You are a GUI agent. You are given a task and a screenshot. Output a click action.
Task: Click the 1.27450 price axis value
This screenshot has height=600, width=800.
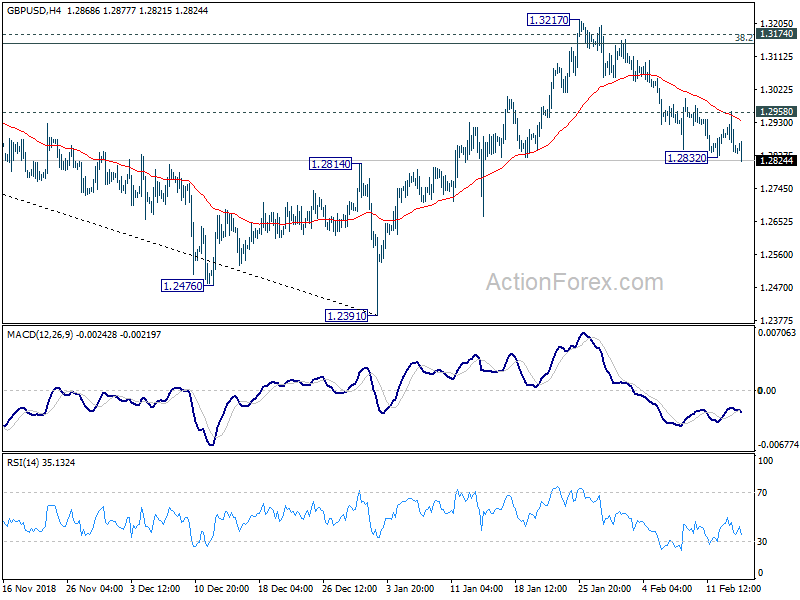click(777, 189)
